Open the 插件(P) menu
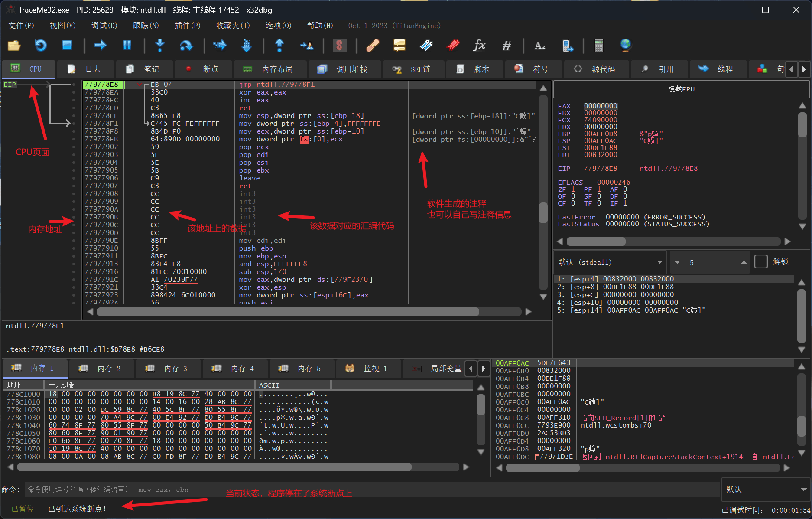Image resolution: width=812 pixels, height=519 pixels. [x=187, y=26]
